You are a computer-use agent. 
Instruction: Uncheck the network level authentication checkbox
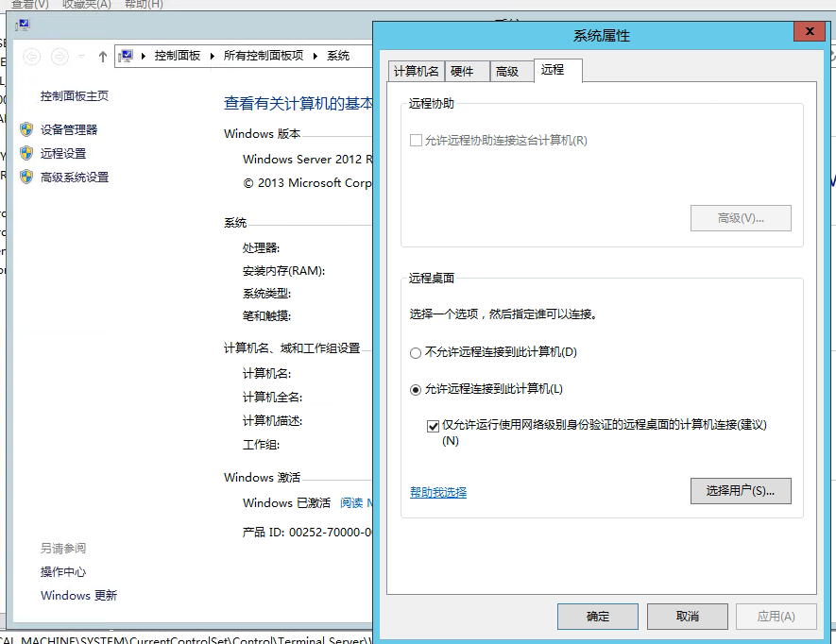(433, 426)
